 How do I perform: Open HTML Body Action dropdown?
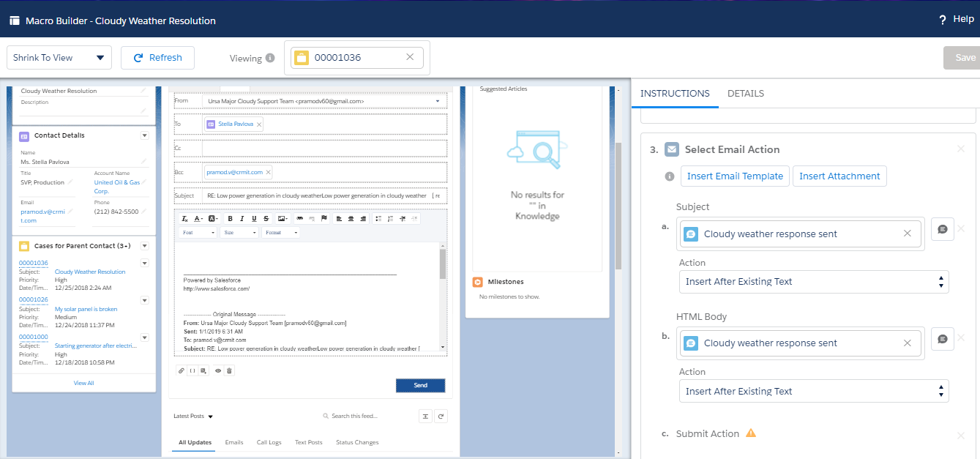coord(814,392)
